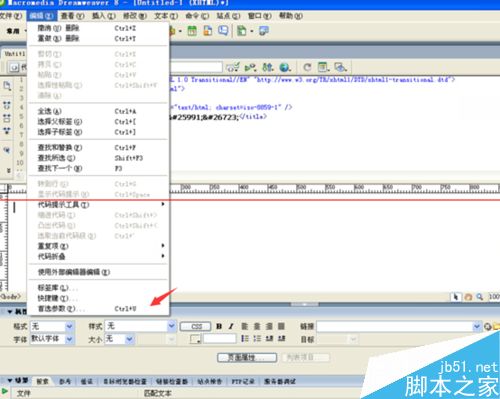
Task: Open the text color swatch picker
Action: click(196, 339)
